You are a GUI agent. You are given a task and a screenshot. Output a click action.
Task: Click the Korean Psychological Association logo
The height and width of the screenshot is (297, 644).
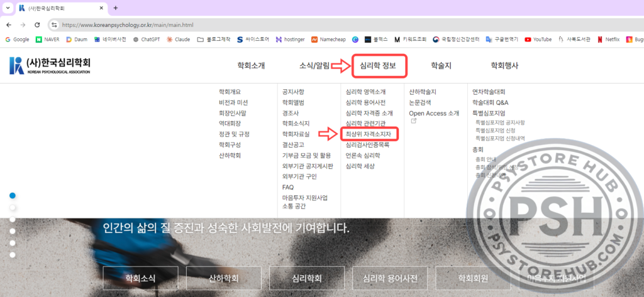point(50,65)
